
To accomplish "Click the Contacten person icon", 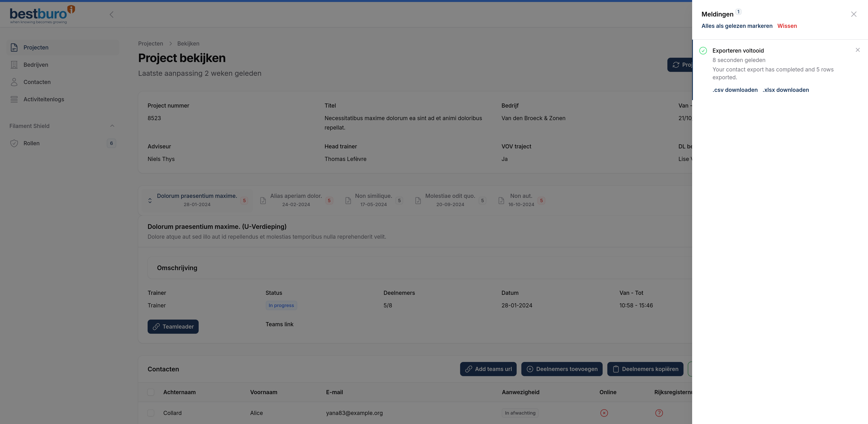I will click(x=14, y=82).
